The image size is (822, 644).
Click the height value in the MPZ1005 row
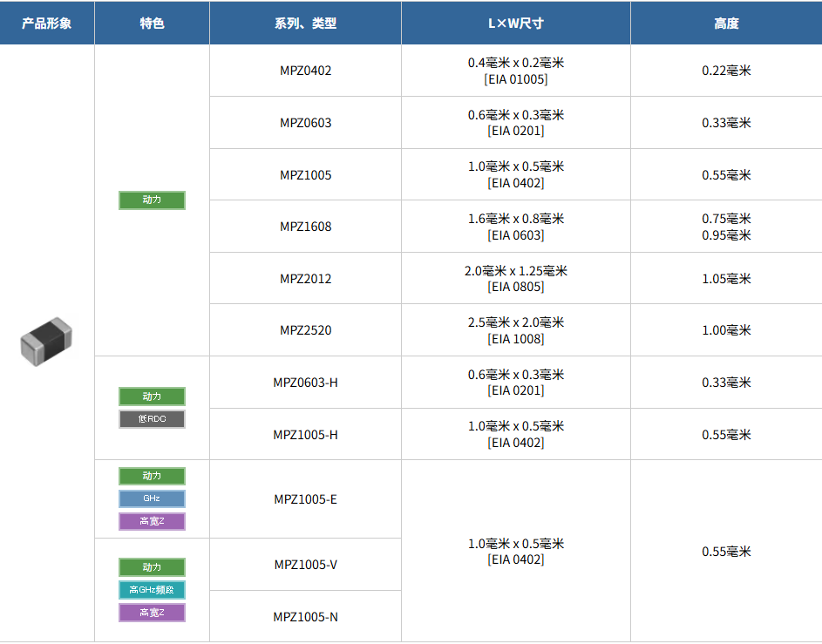[727, 175]
